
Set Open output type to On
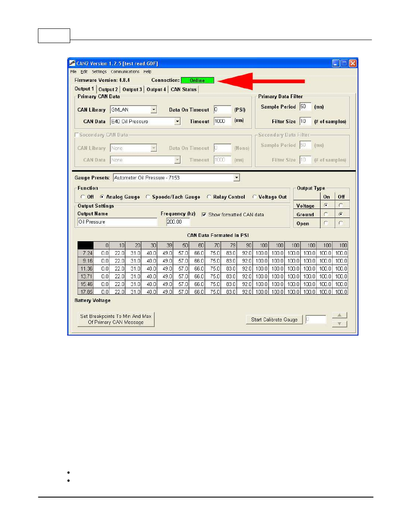(326, 223)
